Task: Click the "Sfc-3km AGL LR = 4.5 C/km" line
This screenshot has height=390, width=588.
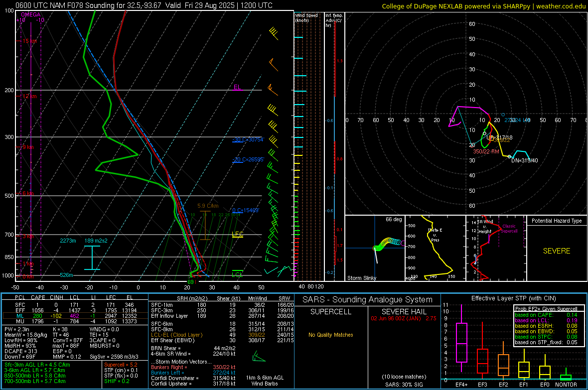Action: tap(37, 365)
